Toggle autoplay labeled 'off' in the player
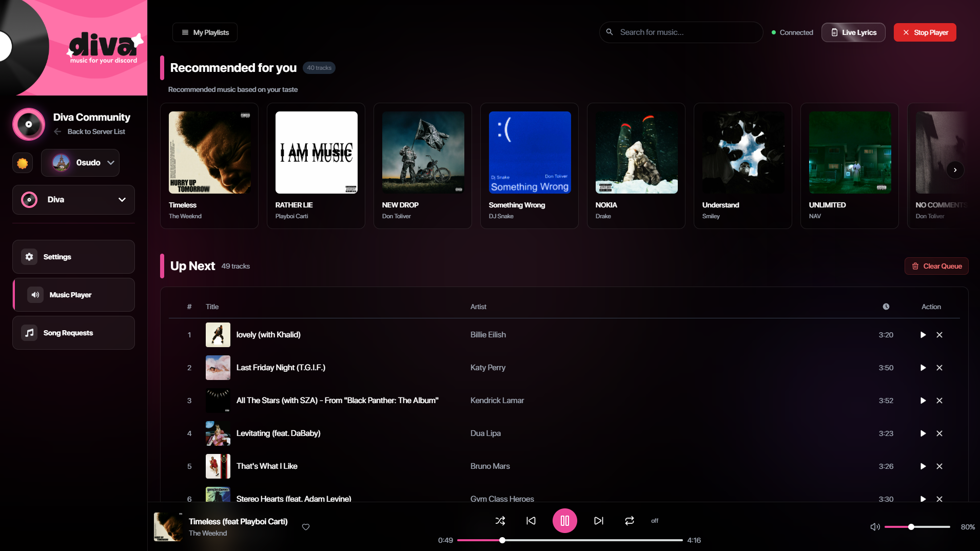 [x=654, y=520]
